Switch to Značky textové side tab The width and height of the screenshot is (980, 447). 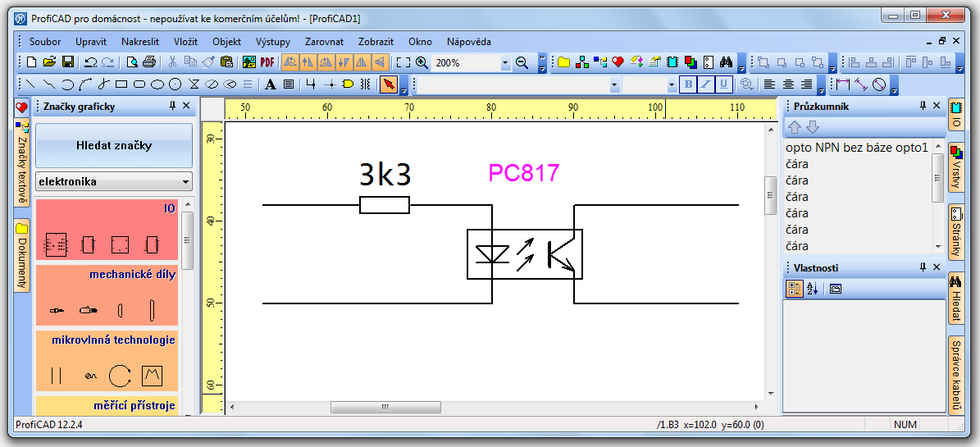point(22,164)
